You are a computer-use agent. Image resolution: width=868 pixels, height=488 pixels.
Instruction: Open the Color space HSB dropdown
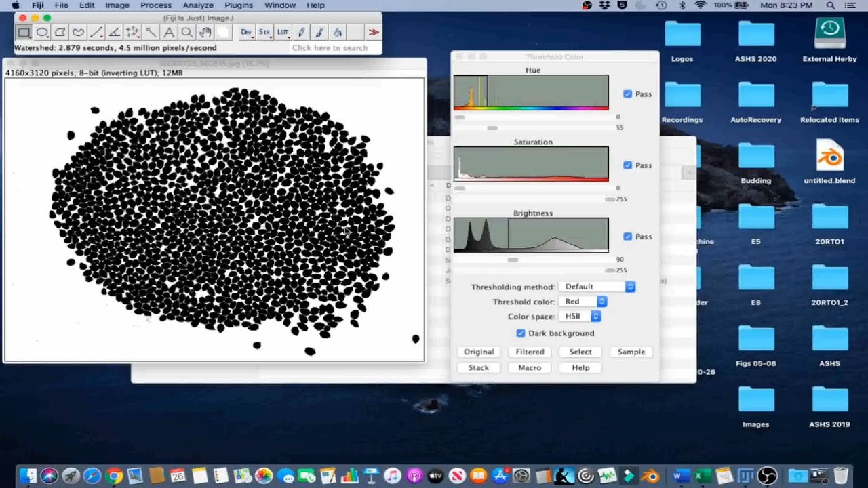pyautogui.click(x=580, y=317)
